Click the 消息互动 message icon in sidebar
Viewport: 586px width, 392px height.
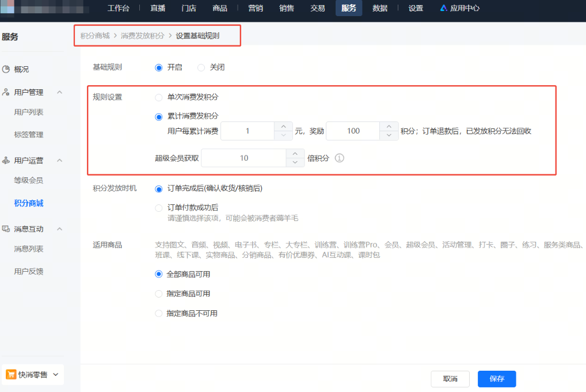(7, 229)
